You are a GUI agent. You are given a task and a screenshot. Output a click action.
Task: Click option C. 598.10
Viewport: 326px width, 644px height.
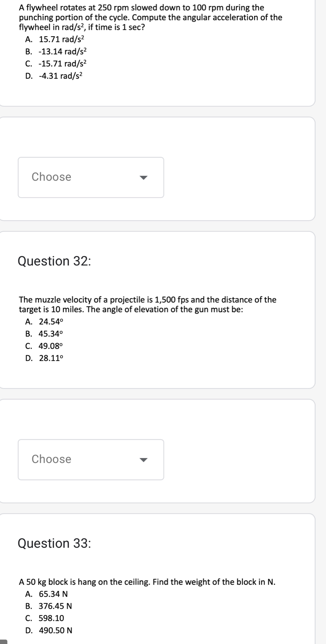pos(45,618)
